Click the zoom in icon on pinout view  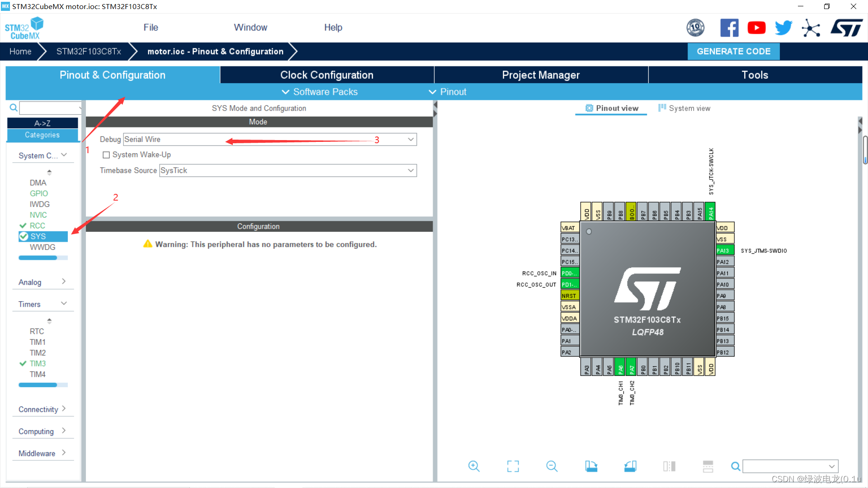point(473,466)
